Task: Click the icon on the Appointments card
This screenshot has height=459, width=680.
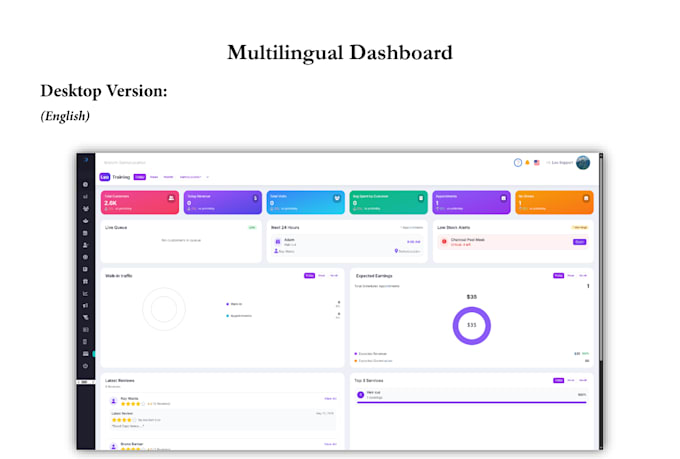Action: (x=503, y=198)
